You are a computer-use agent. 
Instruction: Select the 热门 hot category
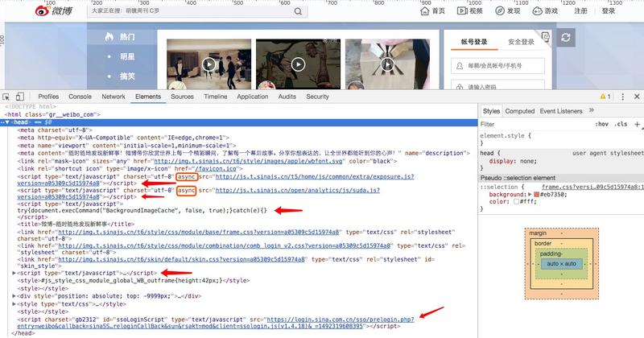122,36
